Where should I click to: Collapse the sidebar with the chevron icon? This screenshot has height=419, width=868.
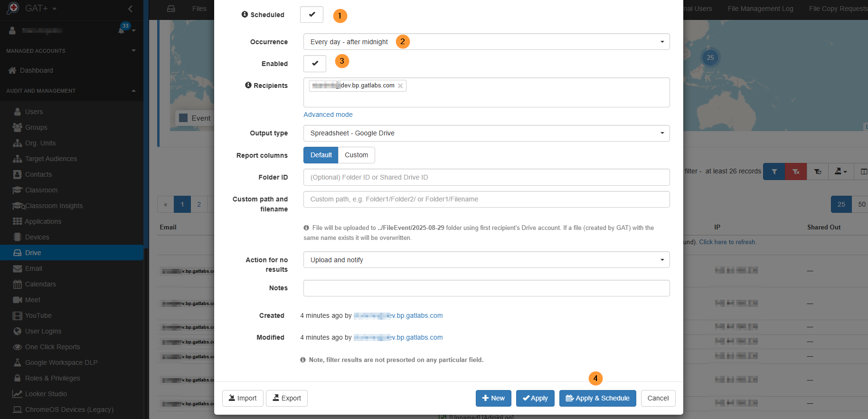131,9
